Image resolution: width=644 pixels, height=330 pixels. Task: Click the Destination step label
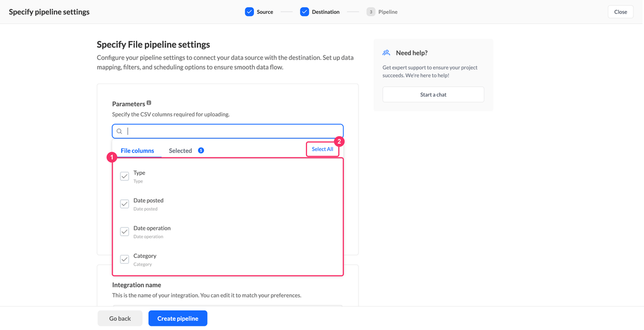[x=326, y=12]
